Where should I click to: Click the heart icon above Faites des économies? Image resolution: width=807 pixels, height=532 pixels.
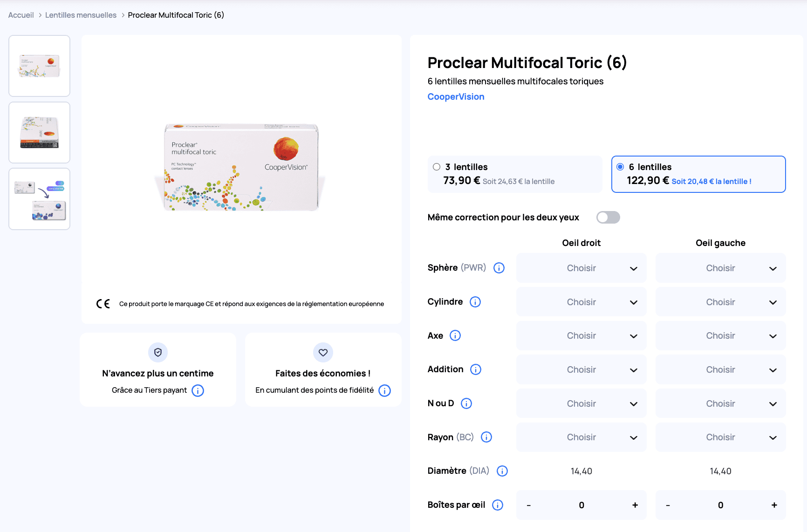click(323, 352)
